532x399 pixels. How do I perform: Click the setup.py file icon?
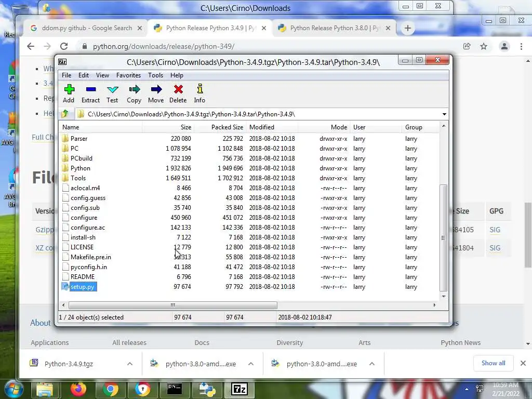(65, 286)
